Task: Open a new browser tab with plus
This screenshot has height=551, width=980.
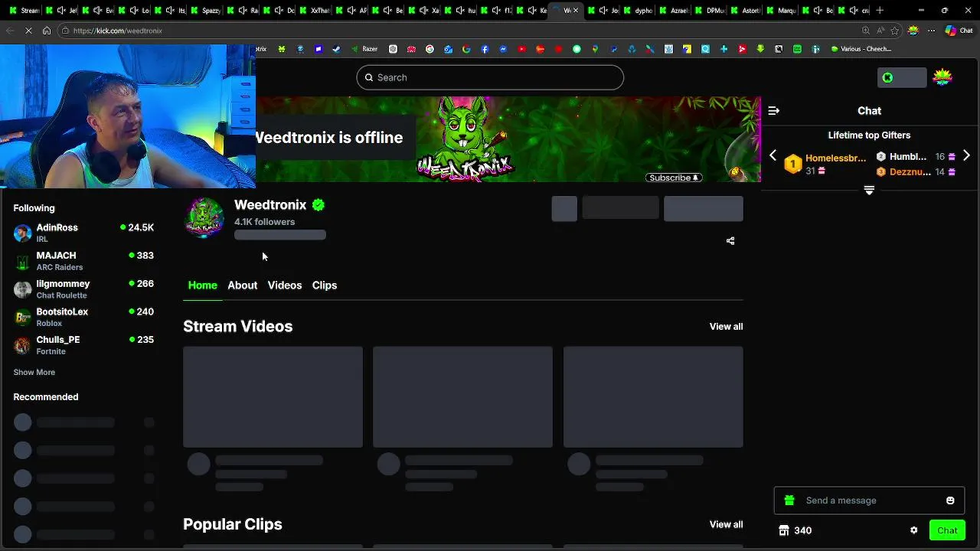Action: 880,11
